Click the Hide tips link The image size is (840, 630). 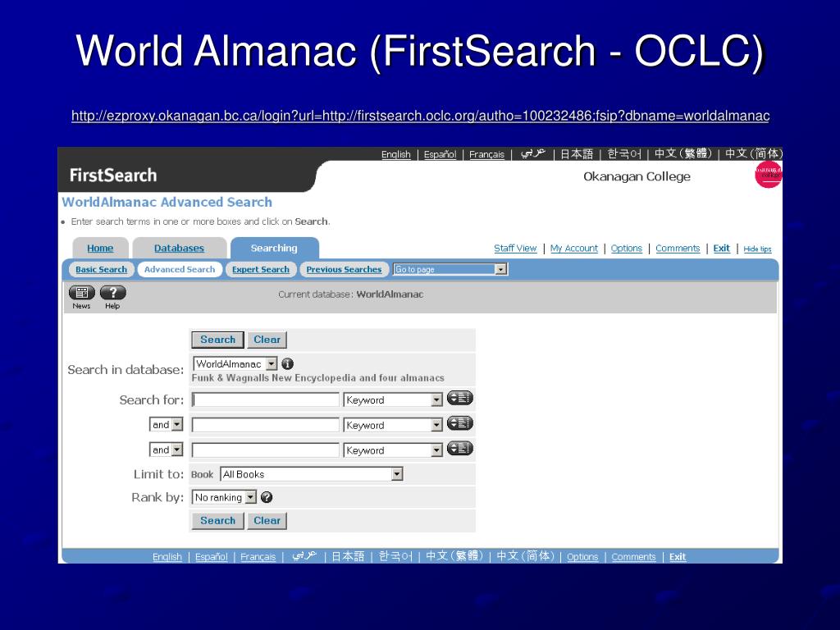(757, 249)
